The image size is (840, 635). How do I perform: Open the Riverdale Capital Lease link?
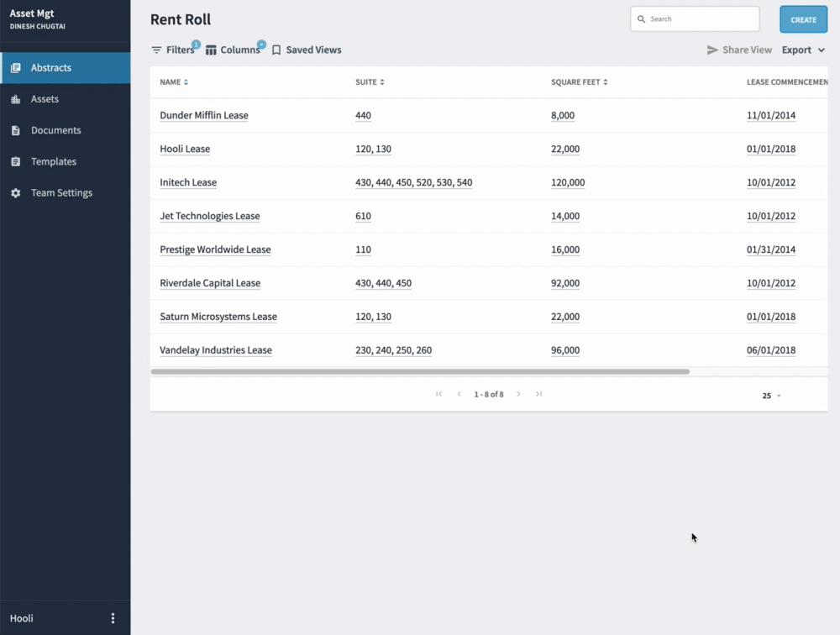[210, 283]
